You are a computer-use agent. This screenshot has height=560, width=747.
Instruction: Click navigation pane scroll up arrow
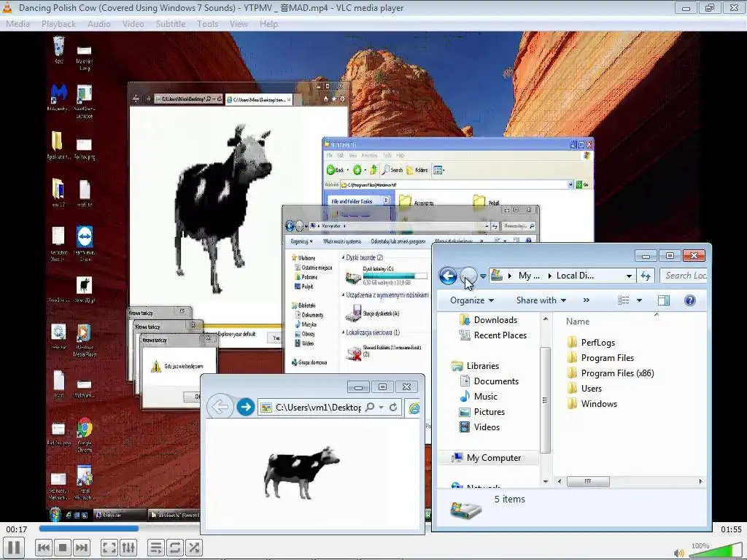pos(546,319)
